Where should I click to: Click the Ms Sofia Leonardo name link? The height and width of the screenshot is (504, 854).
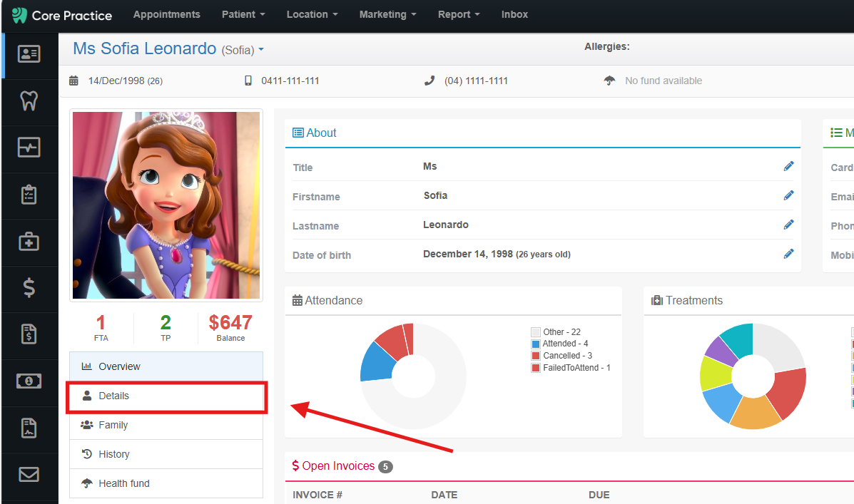coord(144,48)
